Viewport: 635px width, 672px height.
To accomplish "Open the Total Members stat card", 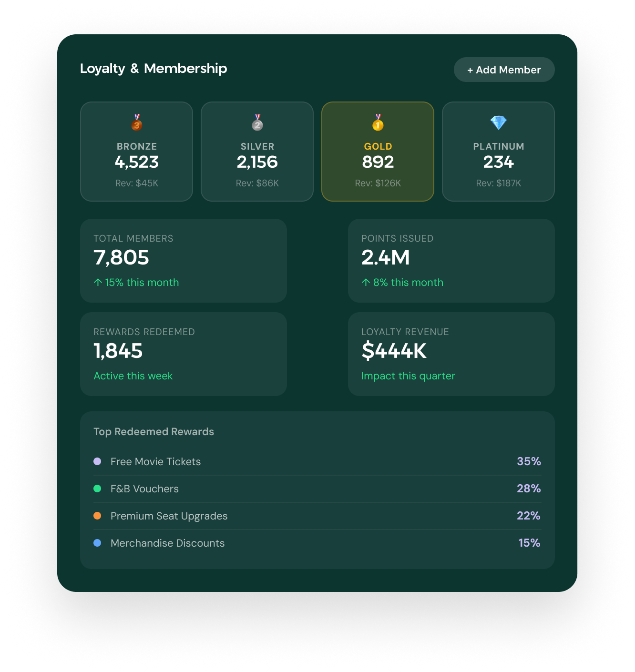I will pyautogui.click(x=184, y=261).
